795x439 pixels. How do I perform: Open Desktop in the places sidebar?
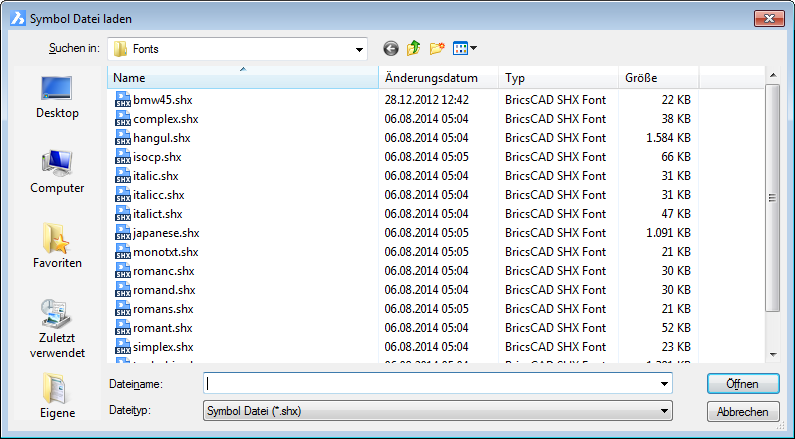click(x=57, y=97)
